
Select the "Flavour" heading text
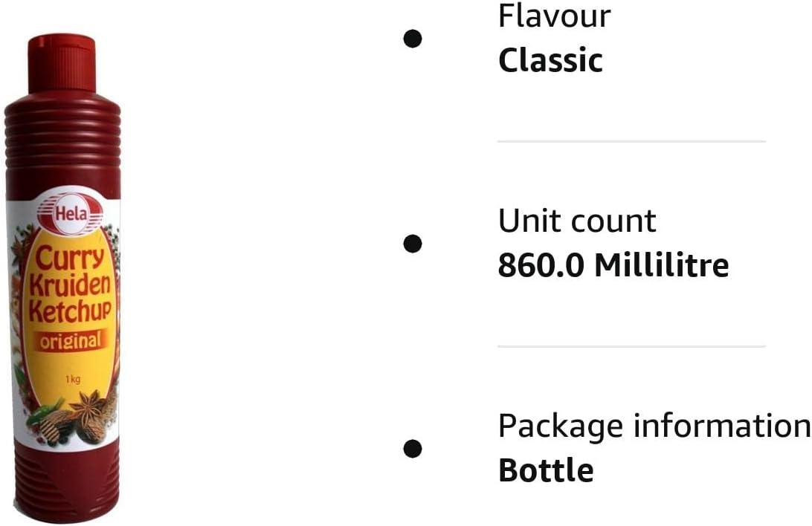click(554, 16)
